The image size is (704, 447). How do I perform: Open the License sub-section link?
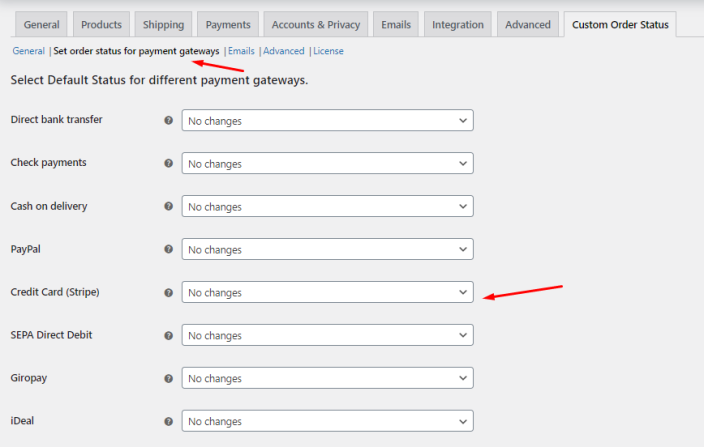coord(328,51)
